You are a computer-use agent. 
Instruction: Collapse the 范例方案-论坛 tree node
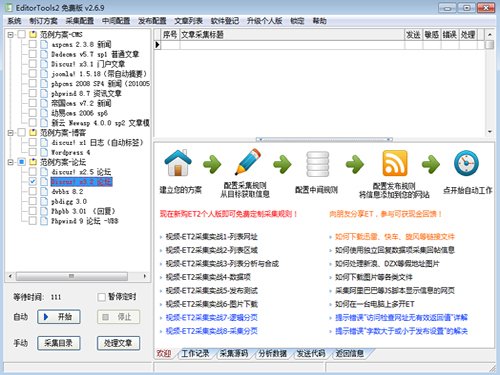click(11, 162)
